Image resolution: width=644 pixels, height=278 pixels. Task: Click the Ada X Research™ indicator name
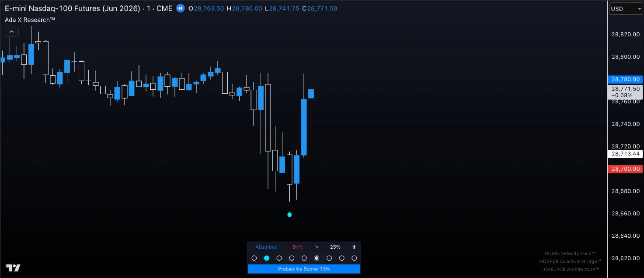[30, 20]
